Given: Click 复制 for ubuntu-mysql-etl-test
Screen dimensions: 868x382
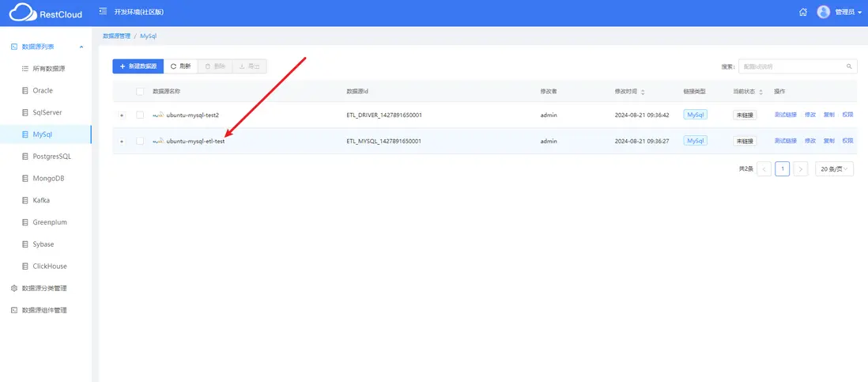Looking at the screenshot, I should coord(828,141).
